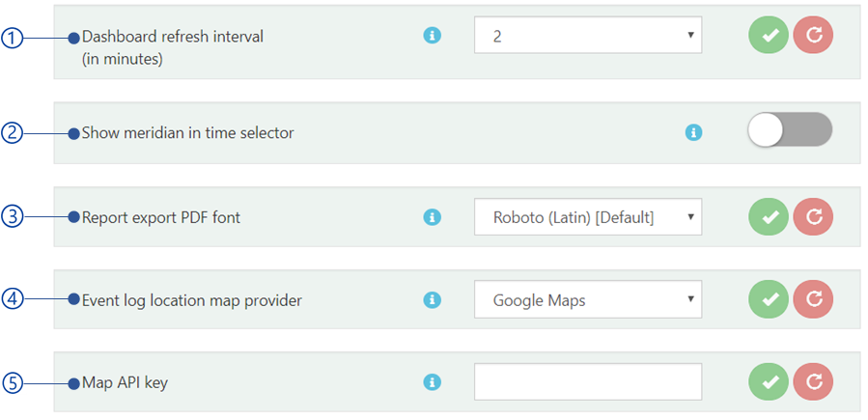Image resolution: width=868 pixels, height=420 pixels.
Task: Open the Dashboard refresh interval dropdown
Action: point(588,35)
